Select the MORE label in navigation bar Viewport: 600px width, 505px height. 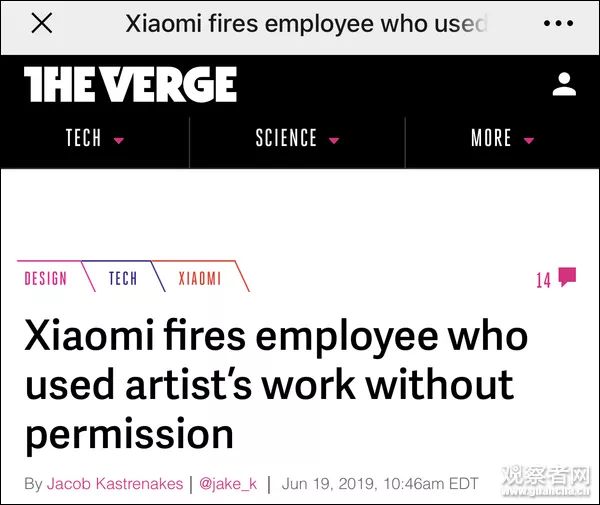click(491, 139)
